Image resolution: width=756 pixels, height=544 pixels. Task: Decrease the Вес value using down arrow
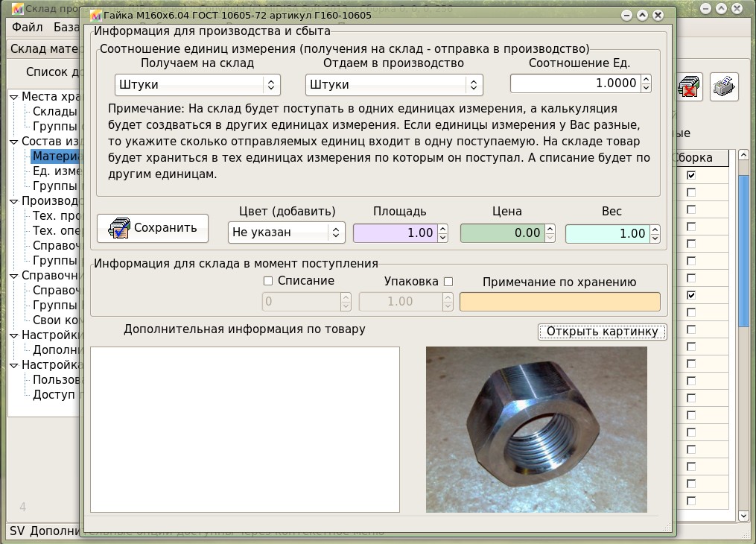click(655, 238)
